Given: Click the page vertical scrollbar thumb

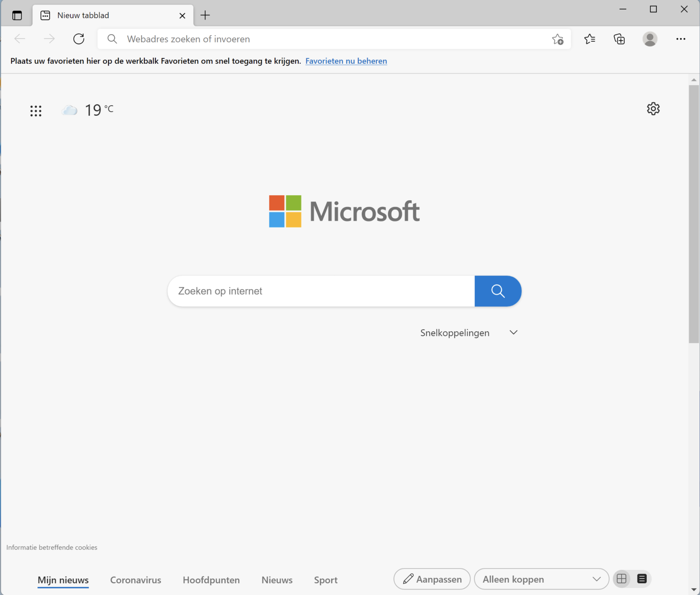Looking at the screenshot, I should (694, 214).
